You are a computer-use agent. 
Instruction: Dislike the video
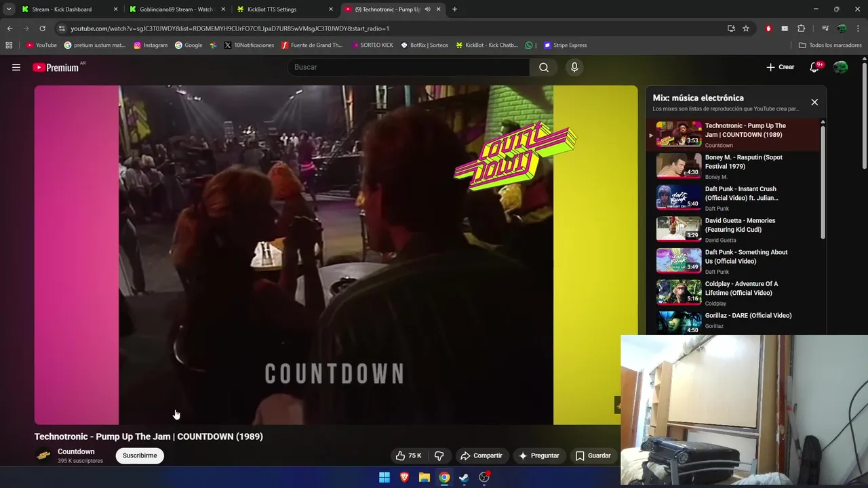pyautogui.click(x=439, y=455)
